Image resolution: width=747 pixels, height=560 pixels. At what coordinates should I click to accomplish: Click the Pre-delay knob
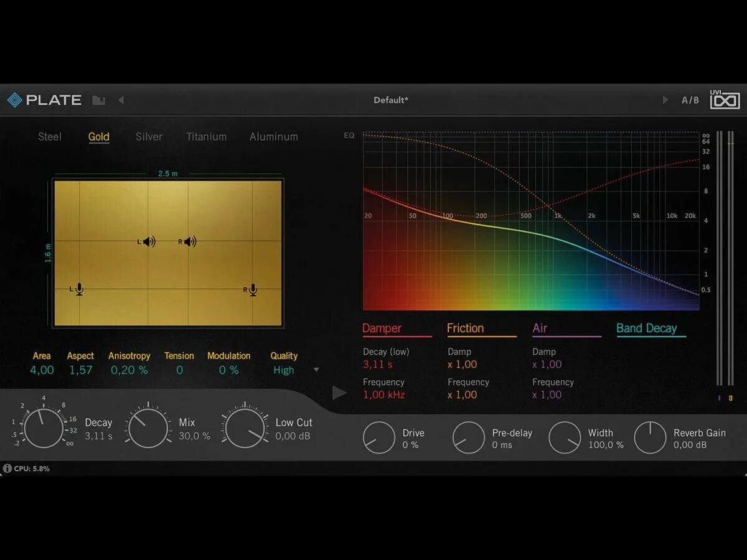469,437
